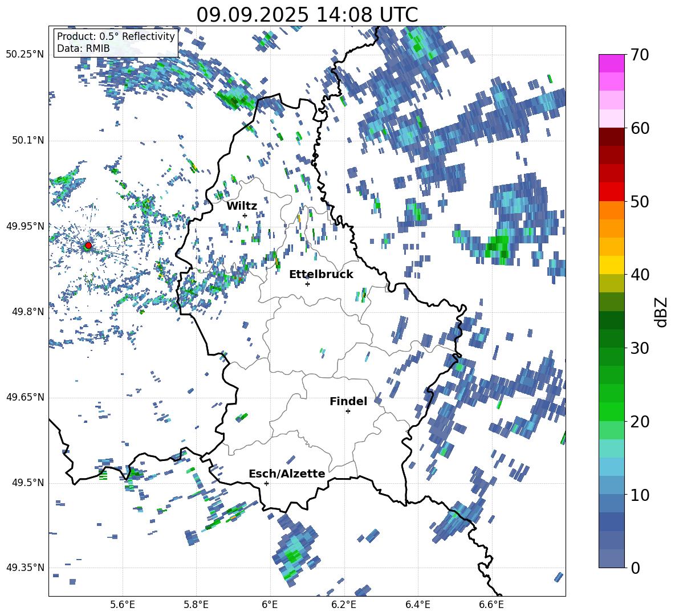
Task: Click the 50 colorbar tick label
Action: 639,201
